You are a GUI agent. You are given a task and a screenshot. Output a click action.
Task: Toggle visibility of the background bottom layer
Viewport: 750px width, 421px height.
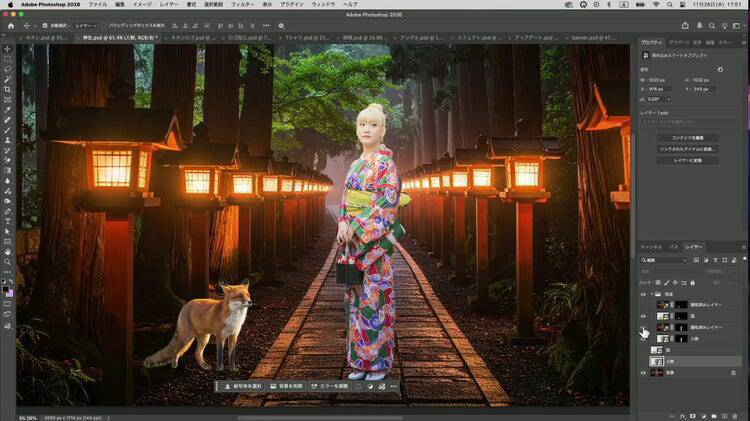tap(643, 373)
